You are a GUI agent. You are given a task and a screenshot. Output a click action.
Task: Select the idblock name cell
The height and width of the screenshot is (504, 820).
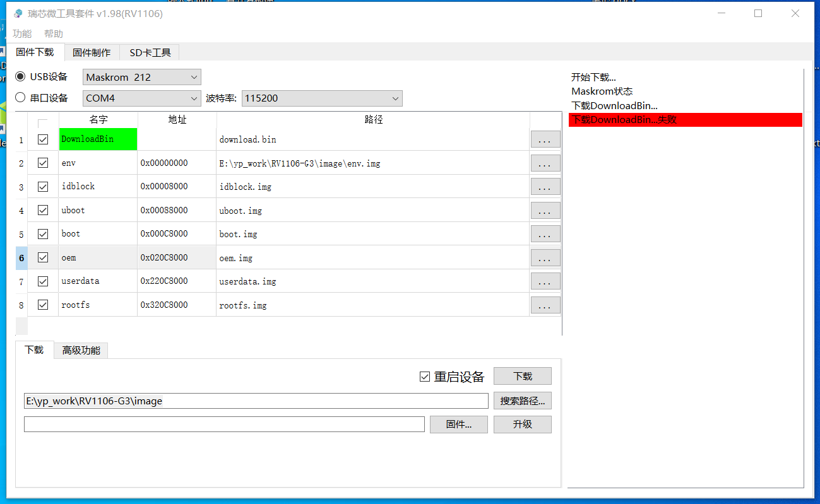[x=98, y=187]
